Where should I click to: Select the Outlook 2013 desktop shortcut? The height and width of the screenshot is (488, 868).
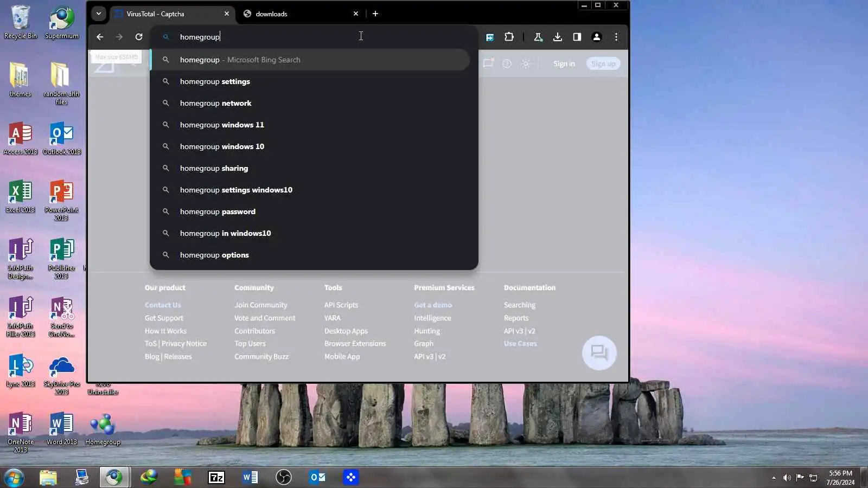click(62, 138)
